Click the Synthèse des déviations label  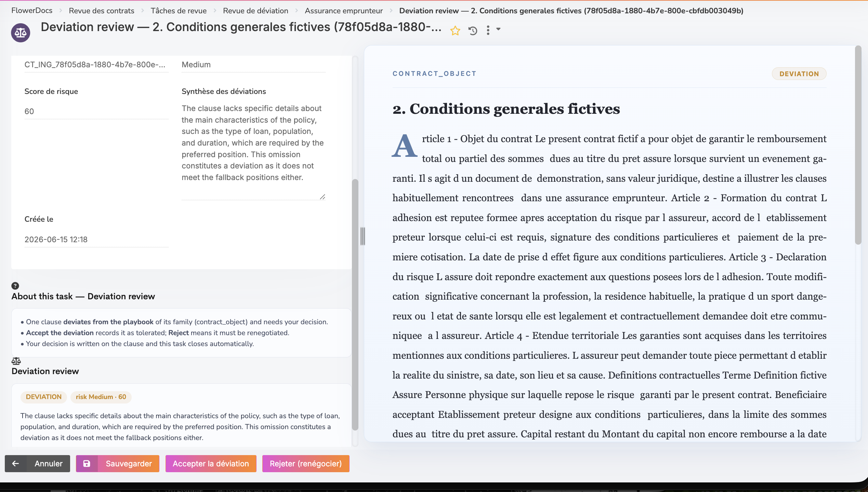point(224,91)
